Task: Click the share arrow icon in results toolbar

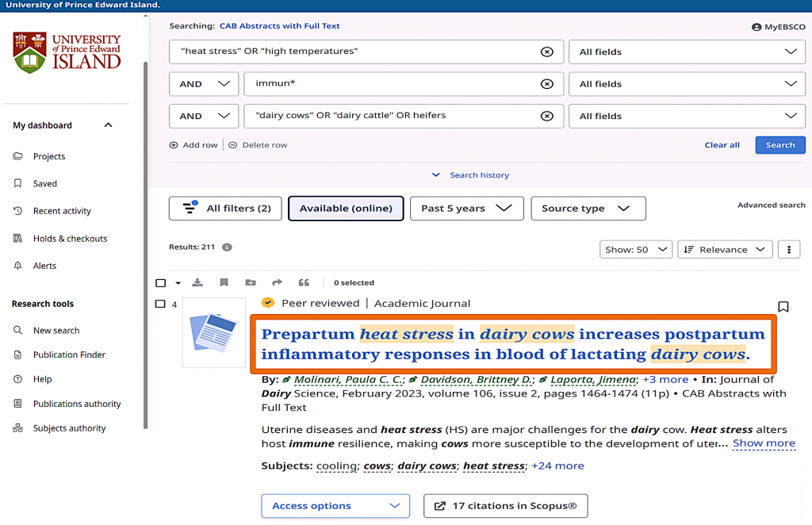Action: (277, 282)
